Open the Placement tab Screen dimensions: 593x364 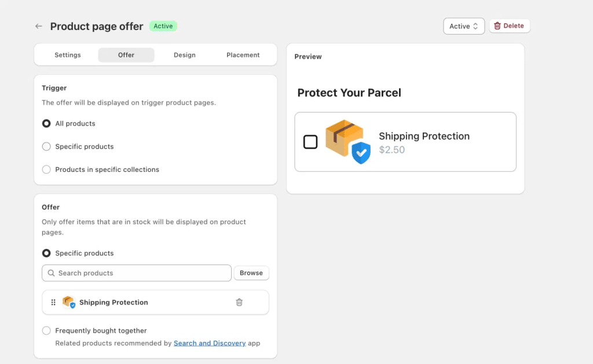[243, 55]
